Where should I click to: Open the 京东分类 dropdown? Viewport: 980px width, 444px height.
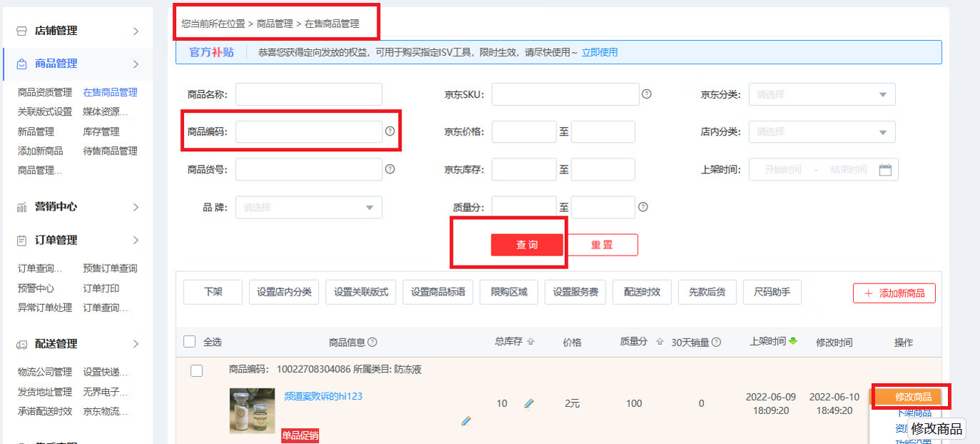tap(821, 94)
